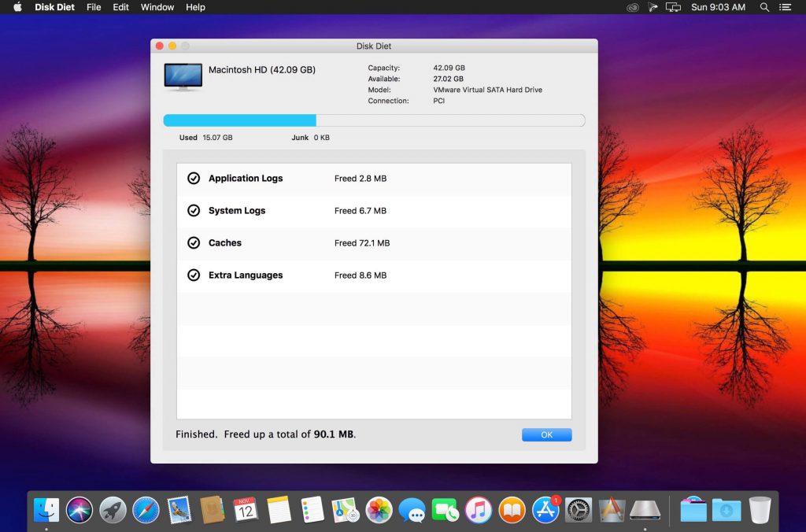Open the File menu
Image resolution: width=806 pixels, height=532 pixels.
point(94,7)
